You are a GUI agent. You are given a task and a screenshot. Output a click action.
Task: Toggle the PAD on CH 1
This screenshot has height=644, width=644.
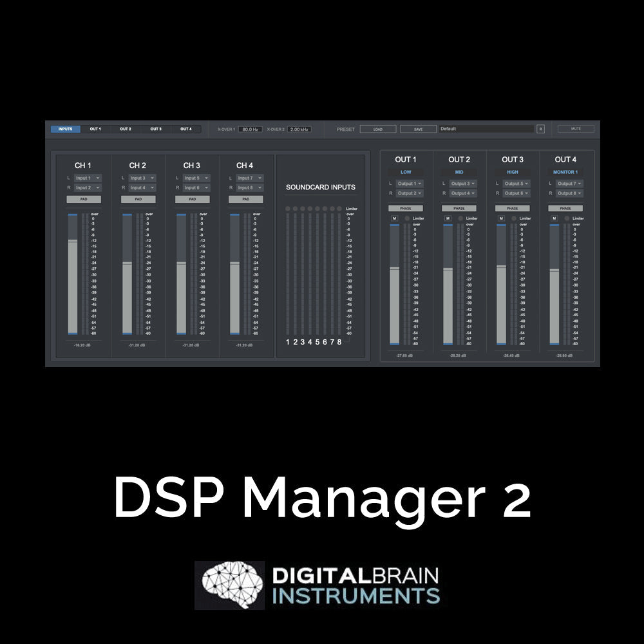(84, 199)
